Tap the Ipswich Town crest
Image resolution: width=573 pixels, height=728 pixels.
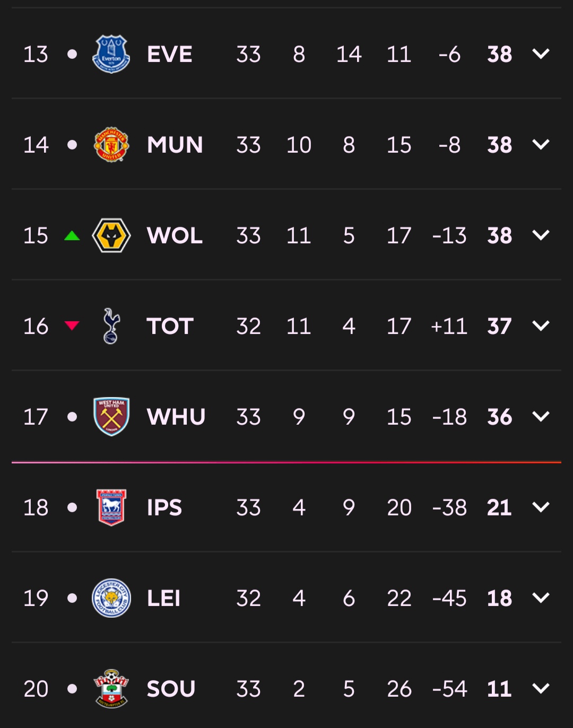pyautogui.click(x=111, y=507)
